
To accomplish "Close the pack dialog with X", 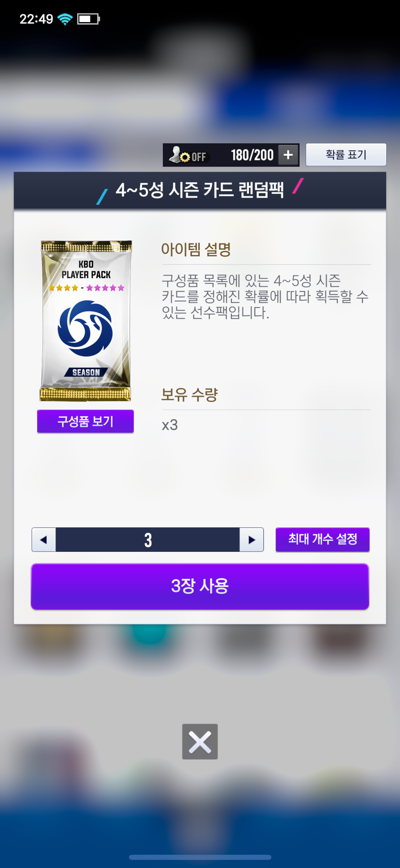I will click(200, 741).
